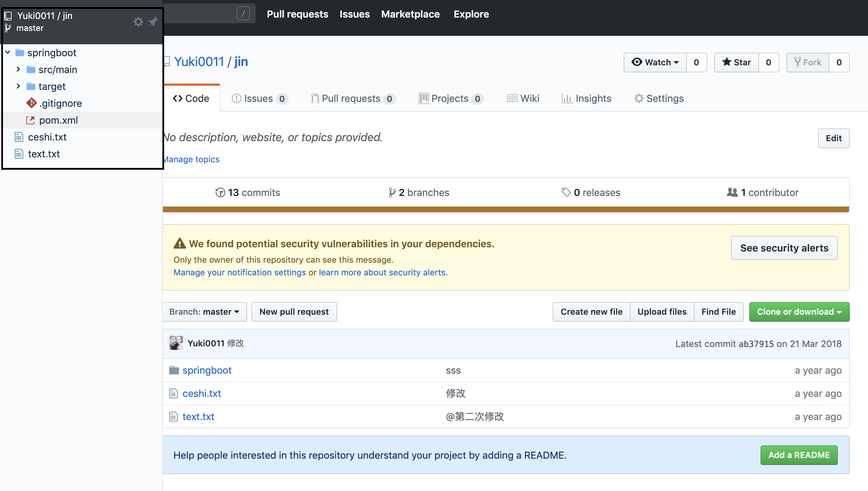Screen dimensions: 868x491
Task: Open the '@第二次修改' commit message
Action: click(x=475, y=417)
